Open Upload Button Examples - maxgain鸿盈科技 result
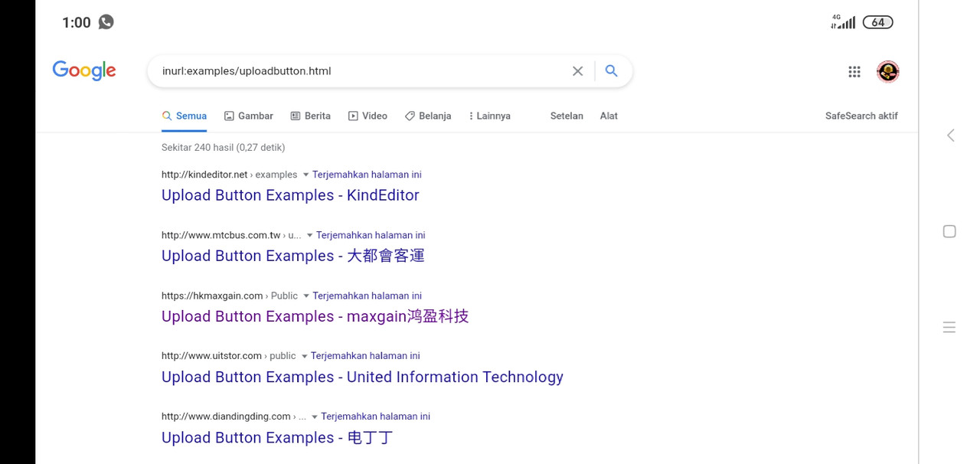The width and height of the screenshot is (980, 464). click(x=315, y=316)
